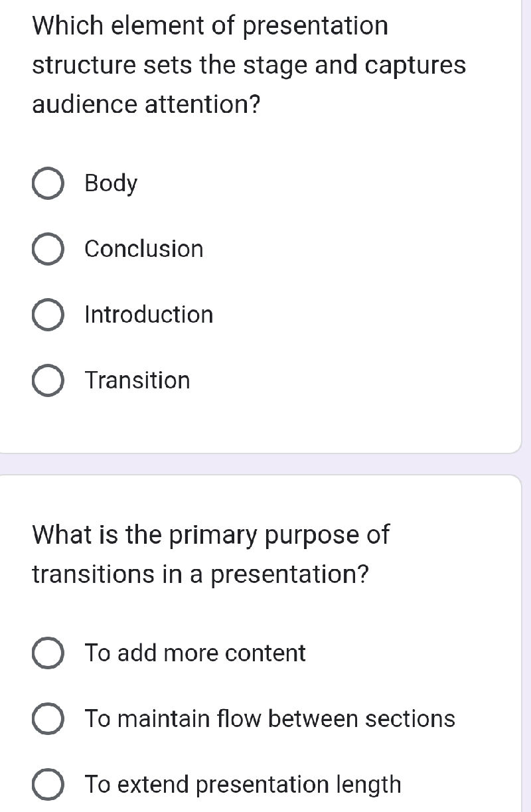531x812 pixels.
Task: Click the presentation structure question text
Action: click(x=248, y=64)
